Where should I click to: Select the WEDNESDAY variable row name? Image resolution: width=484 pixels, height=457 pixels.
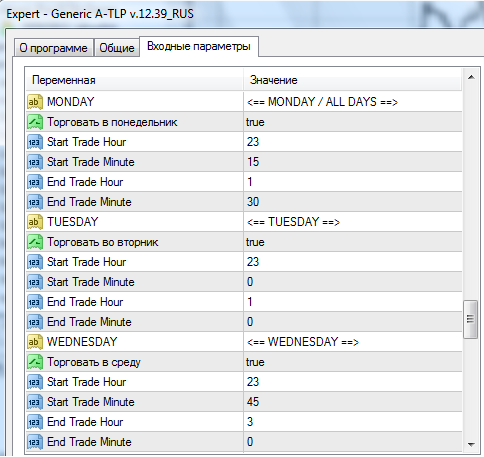pyautogui.click(x=82, y=342)
